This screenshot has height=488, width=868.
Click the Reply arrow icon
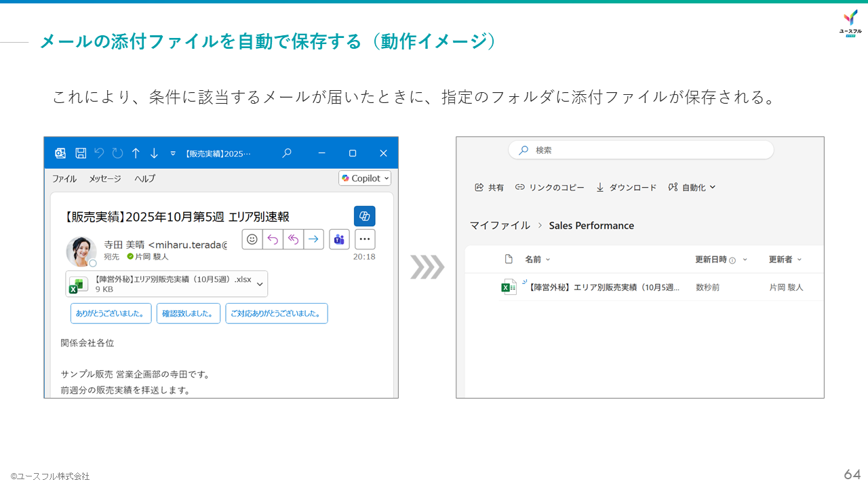pos(273,239)
